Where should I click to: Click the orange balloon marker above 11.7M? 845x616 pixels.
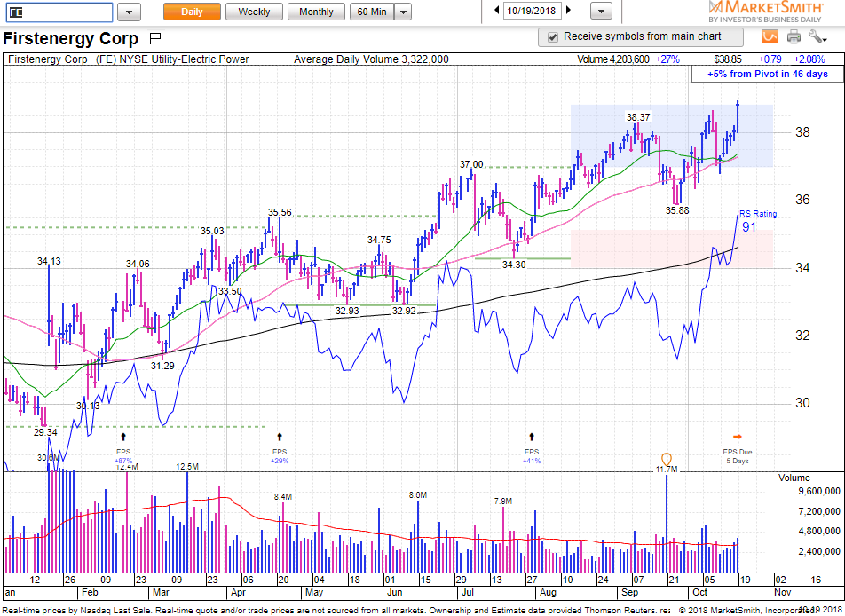pos(667,459)
